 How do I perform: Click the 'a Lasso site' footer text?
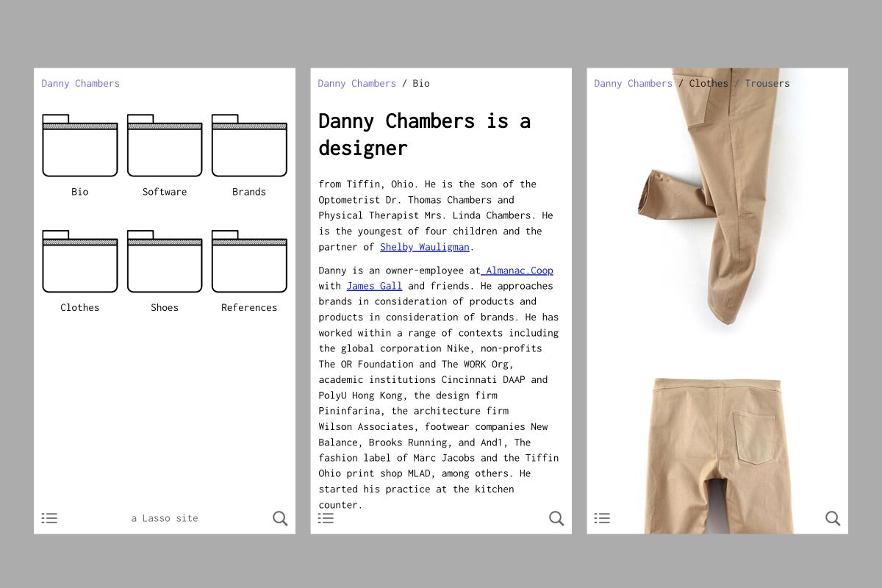(165, 518)
